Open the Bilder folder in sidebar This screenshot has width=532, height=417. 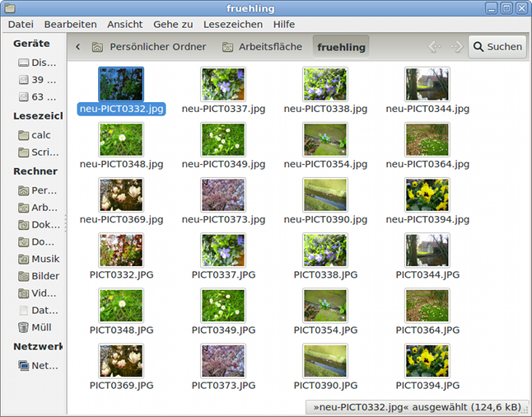37,276
